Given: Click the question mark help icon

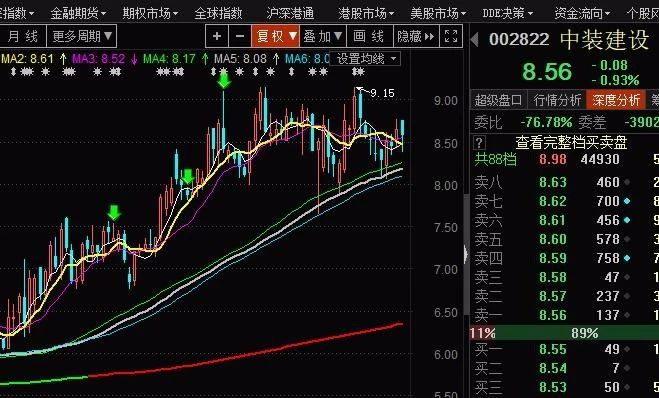Looking at the screenshot, I should 479,142.
